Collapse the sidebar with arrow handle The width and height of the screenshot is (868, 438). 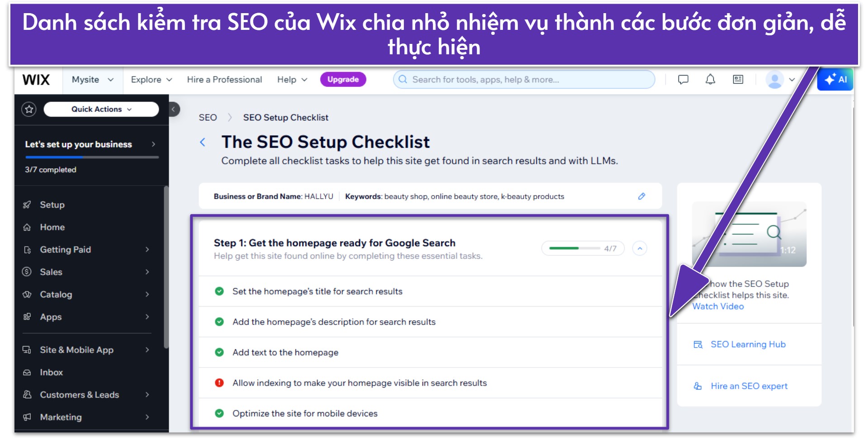(x=174, y=109)
